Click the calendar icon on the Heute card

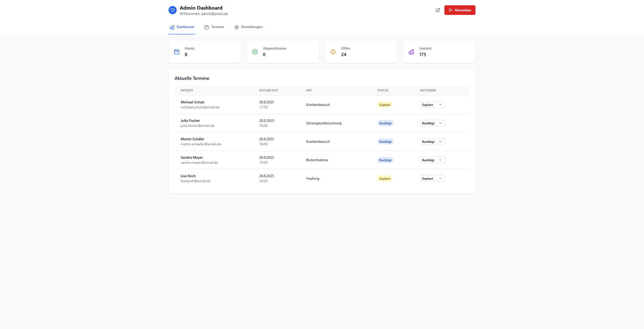pyautogui.click(x=177, y=52)
